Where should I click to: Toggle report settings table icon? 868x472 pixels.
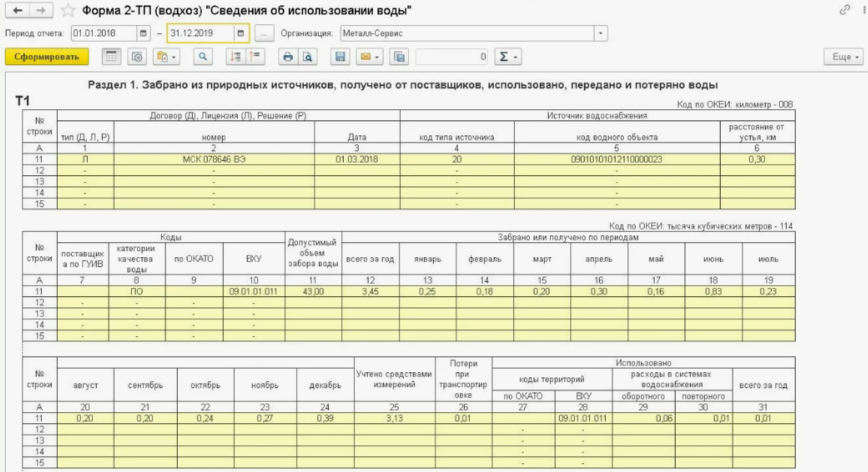click(111, 56)
